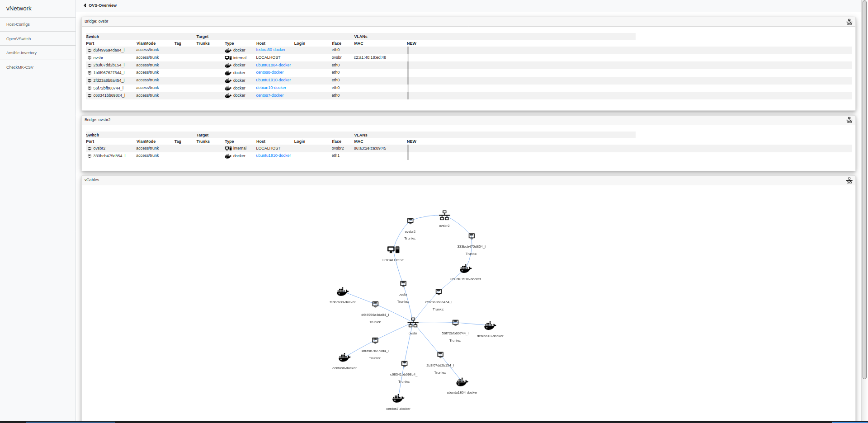
Task: Open Ansible-Invertory sidebar item
Action: coord(22,53)
